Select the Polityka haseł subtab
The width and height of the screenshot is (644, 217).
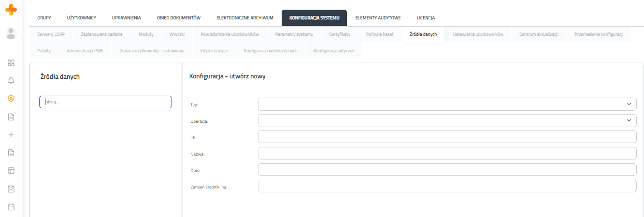pyautogui.click(x=380, y=34)
